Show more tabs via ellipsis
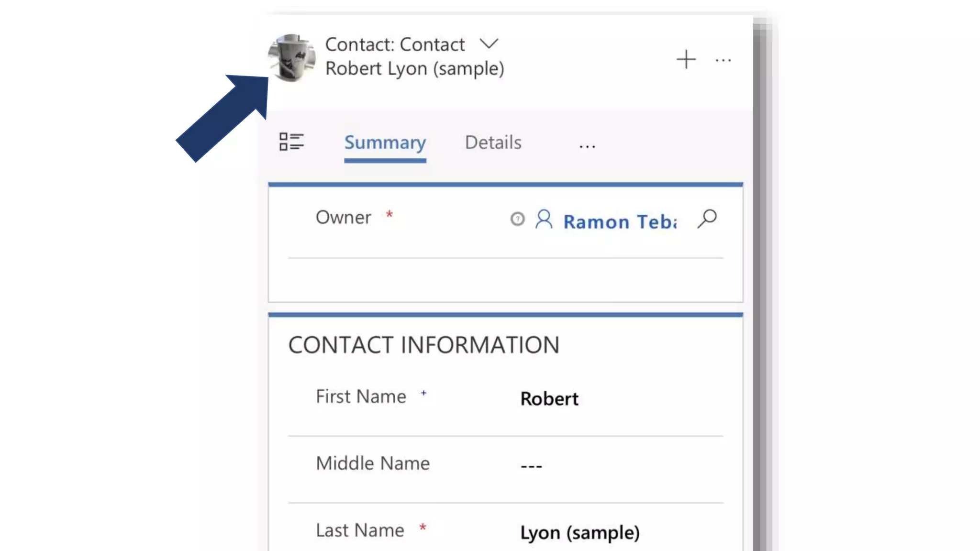This screenshot has width=980, height=551. (587, 146)
